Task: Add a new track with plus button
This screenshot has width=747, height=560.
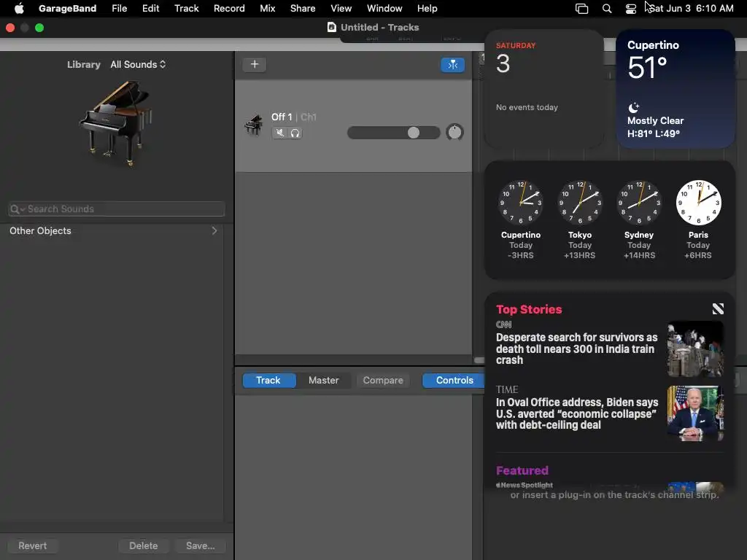Action: click(x=255, y=64)
